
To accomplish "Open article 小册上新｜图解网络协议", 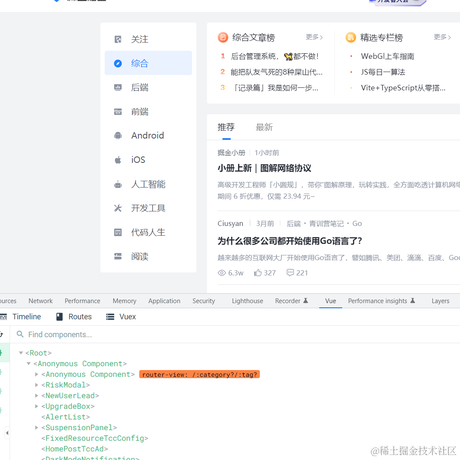I will 264,168.
